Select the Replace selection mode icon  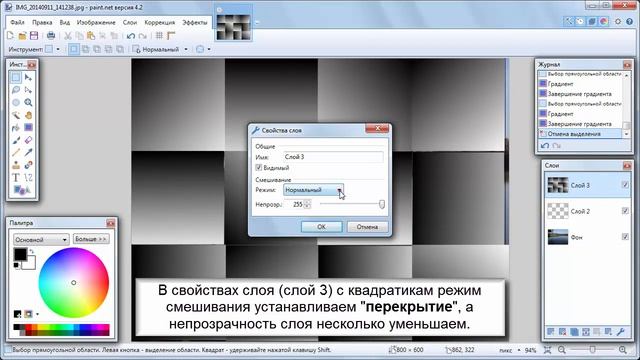73,49
